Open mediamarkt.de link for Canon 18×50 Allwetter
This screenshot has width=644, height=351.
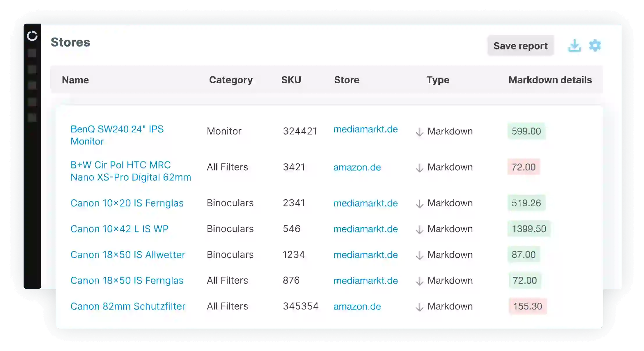tap(366, 255)
